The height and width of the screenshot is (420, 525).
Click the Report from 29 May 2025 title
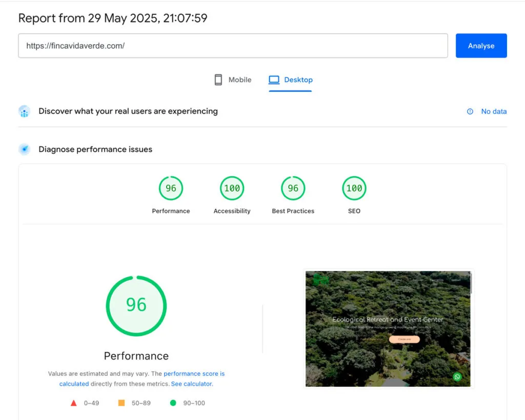[x=113, y=18]
